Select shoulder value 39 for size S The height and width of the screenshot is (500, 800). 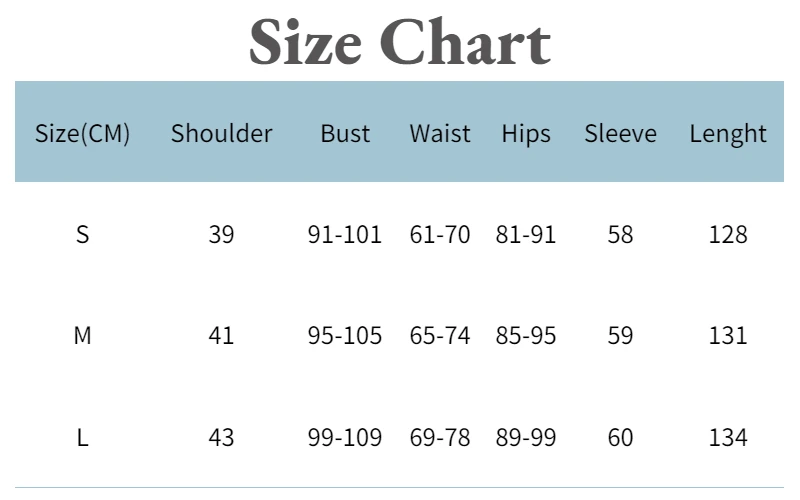(x=221, y=235)
